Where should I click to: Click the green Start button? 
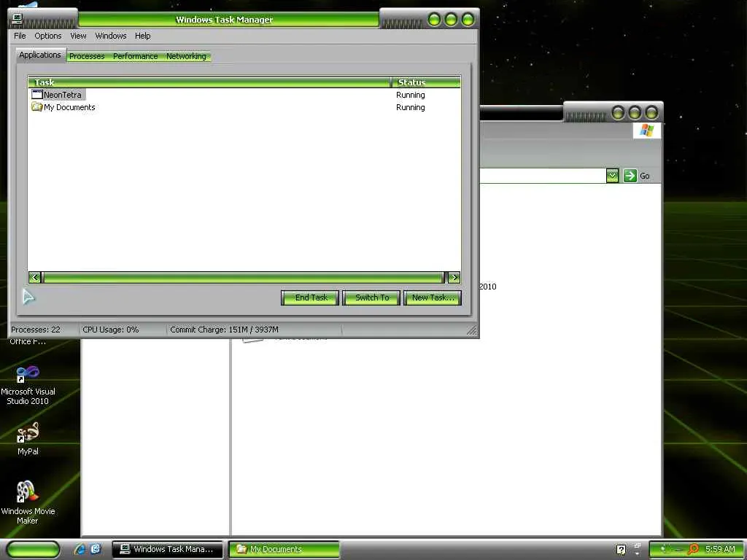[33, 549]
